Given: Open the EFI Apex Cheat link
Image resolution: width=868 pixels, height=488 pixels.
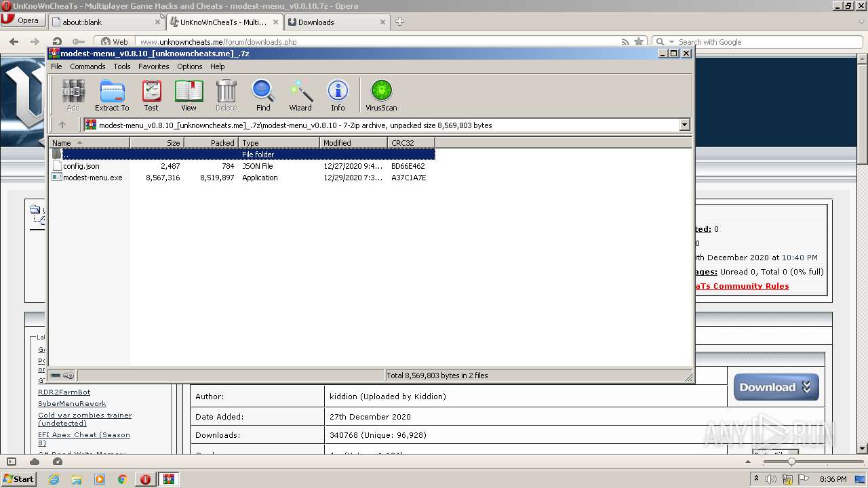Looking at the screenshot, I should click(x=84, y=439).
